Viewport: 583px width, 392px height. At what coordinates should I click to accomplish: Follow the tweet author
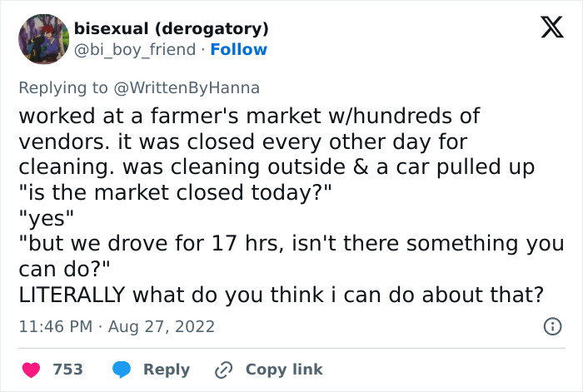tap(239, 50)
